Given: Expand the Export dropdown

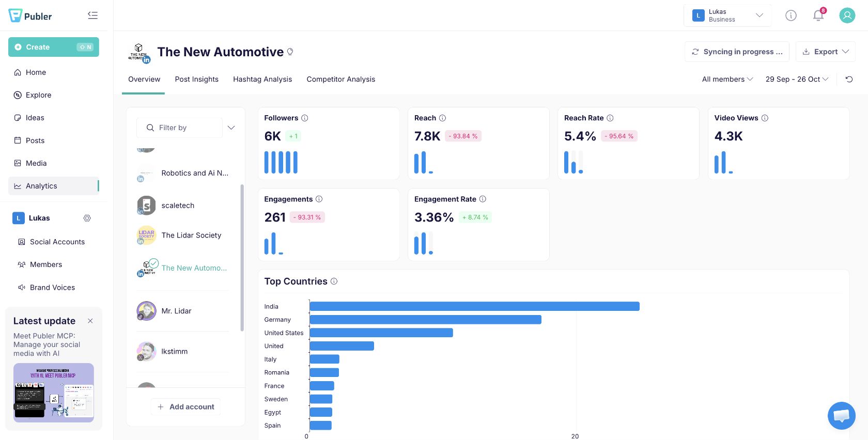Looking at the screenshot, I should click(826, 52).
